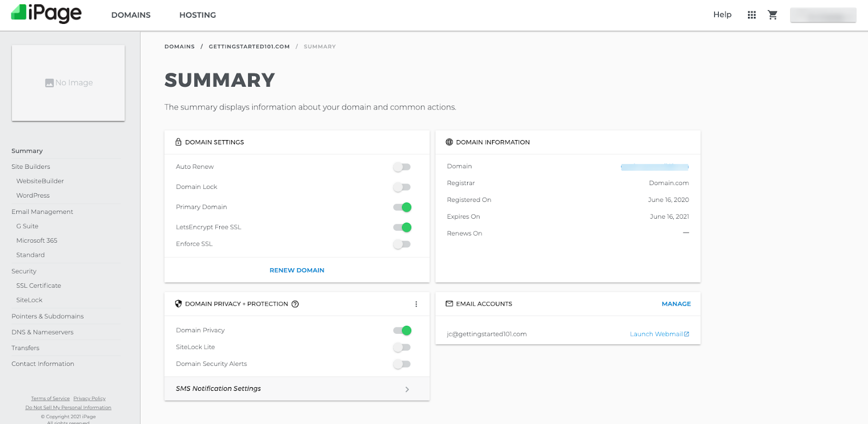The width and height of the screenshot is (868, 424).
Task: Go to DOMAINS breadcrumb
Action: tap(180, 47)
